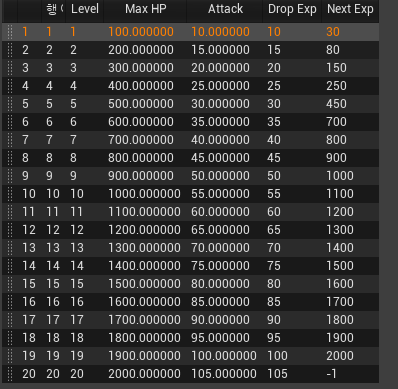
Task: Select the Attack cell 90.000000
Action: tap(220, 320)
